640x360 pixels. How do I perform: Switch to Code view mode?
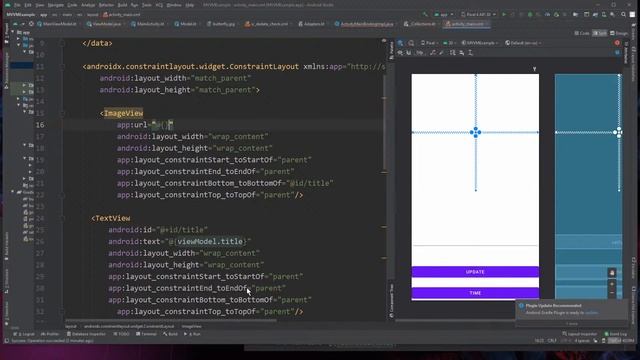582,33
